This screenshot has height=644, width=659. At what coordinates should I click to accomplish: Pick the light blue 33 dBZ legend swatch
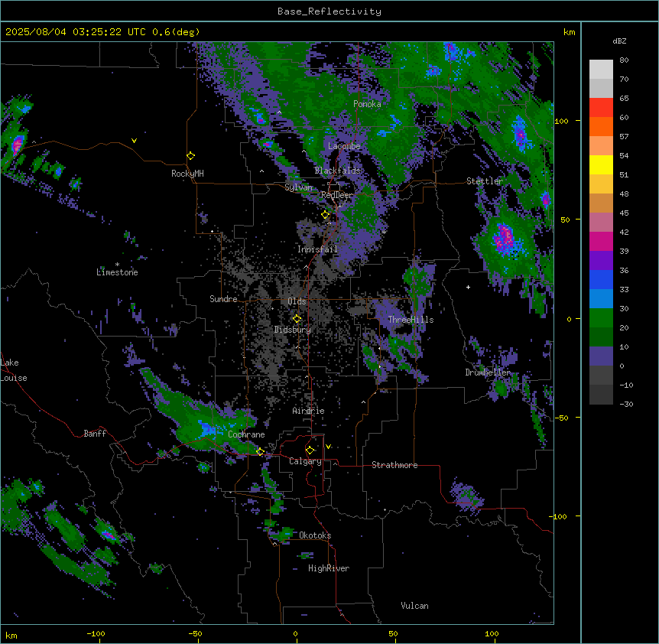tap(601, 298)
